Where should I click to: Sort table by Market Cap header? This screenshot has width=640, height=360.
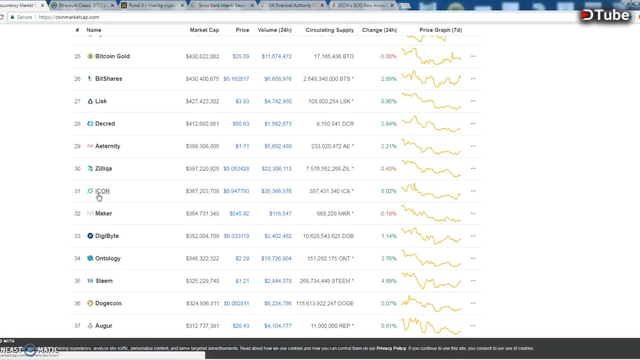(204, 30)
